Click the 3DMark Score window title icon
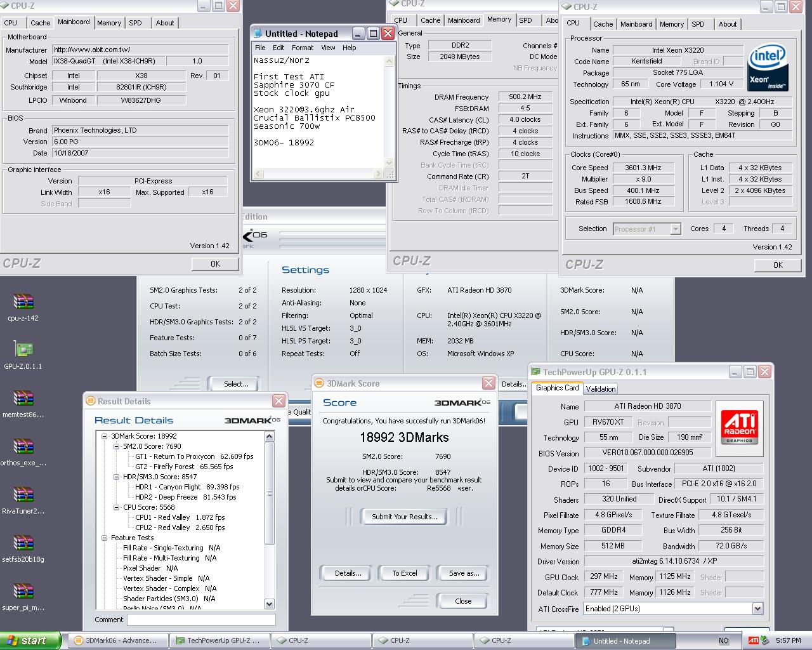812x650 pixels. pyautogui.click(x=319, y=383)
